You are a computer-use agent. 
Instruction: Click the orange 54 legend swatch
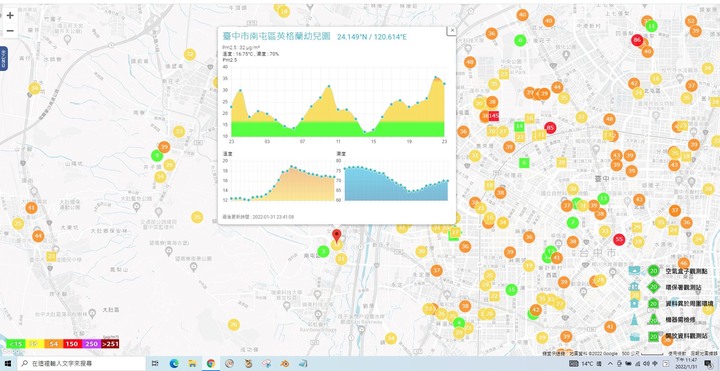(53, 344)
